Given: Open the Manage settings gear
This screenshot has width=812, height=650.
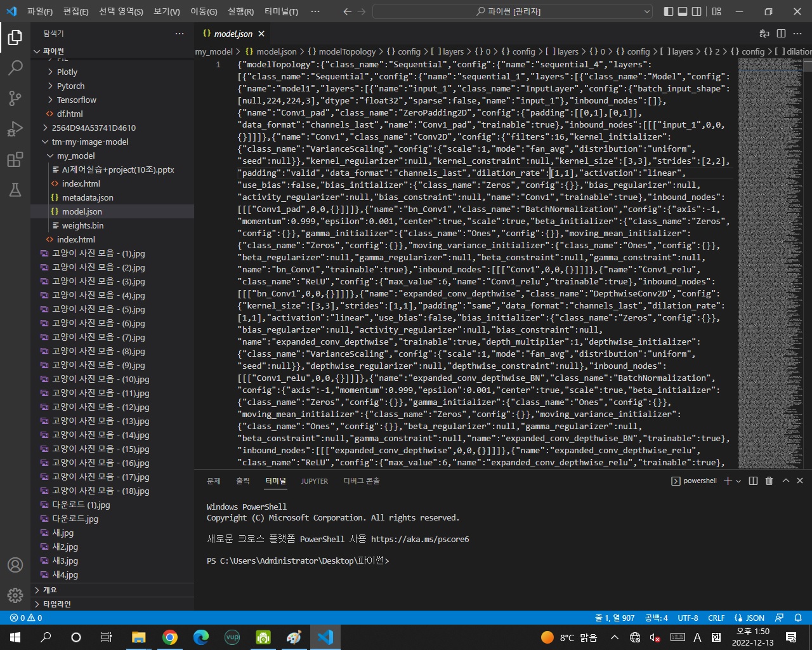Looking at the screenshot, I should click(15, 595).
